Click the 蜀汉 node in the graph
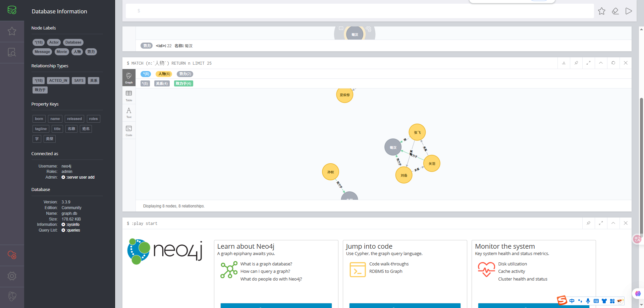The width and height of the screenshot is (644, 308). coord(393,147)
